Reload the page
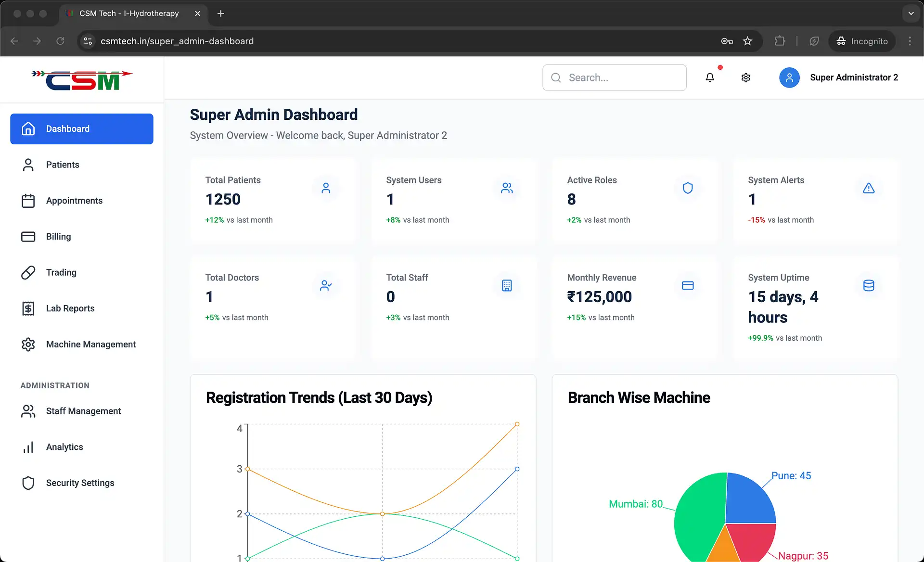This screenshot has width=924, height=562. click(x=60, y=41)
